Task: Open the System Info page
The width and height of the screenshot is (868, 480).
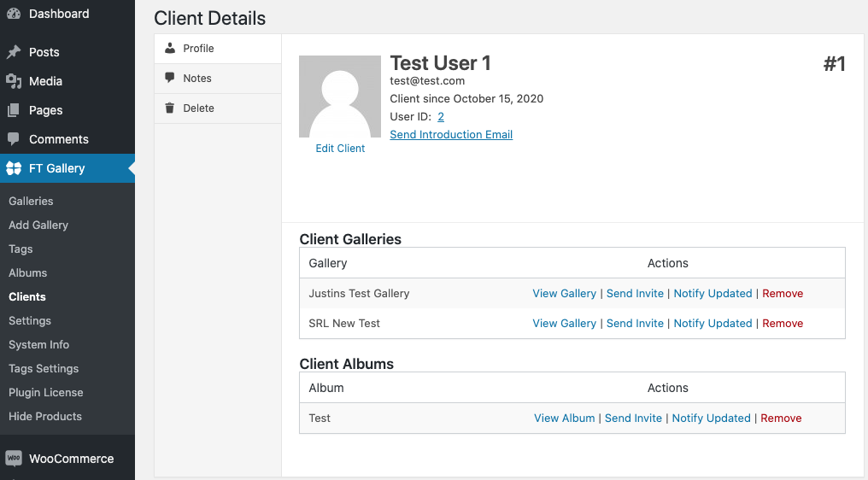Action: [x=38, y=344]
